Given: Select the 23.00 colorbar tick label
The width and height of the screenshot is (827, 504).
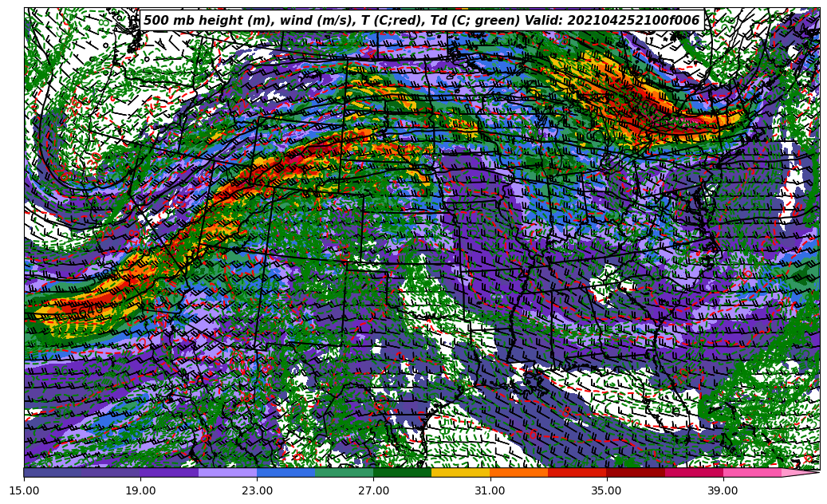Looking at the screenshot, I should [257, 490].
